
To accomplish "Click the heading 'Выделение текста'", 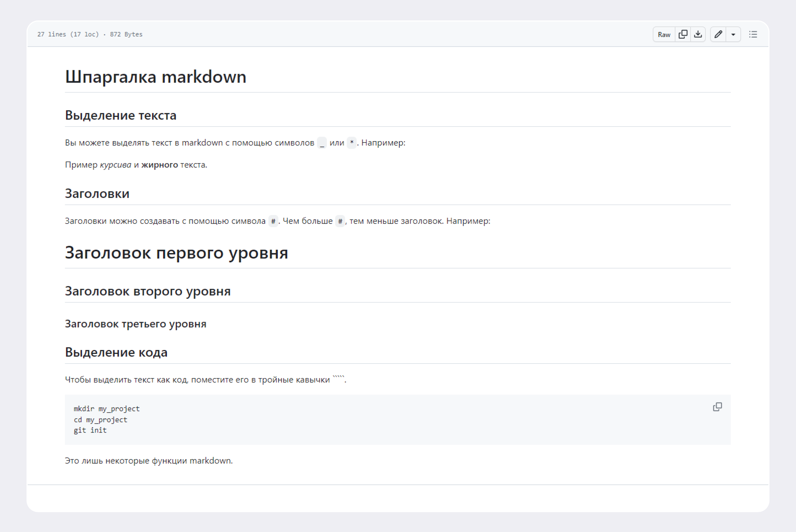I will tap(121, 115).
